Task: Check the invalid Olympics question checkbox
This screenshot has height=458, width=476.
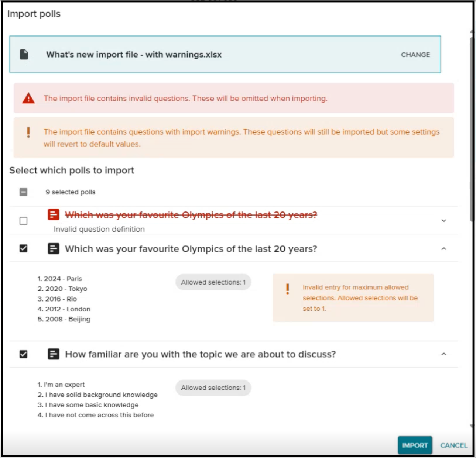Action: [23, 221]
